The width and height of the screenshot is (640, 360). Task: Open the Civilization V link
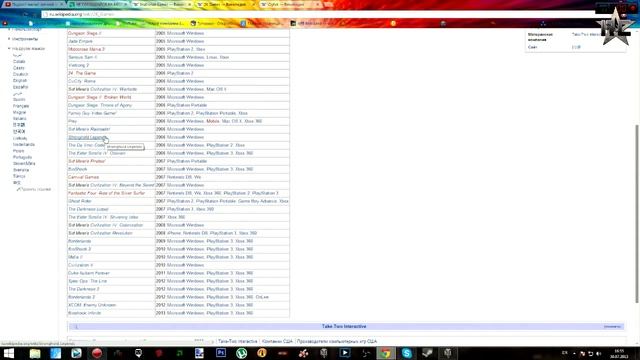click(80, 265)
